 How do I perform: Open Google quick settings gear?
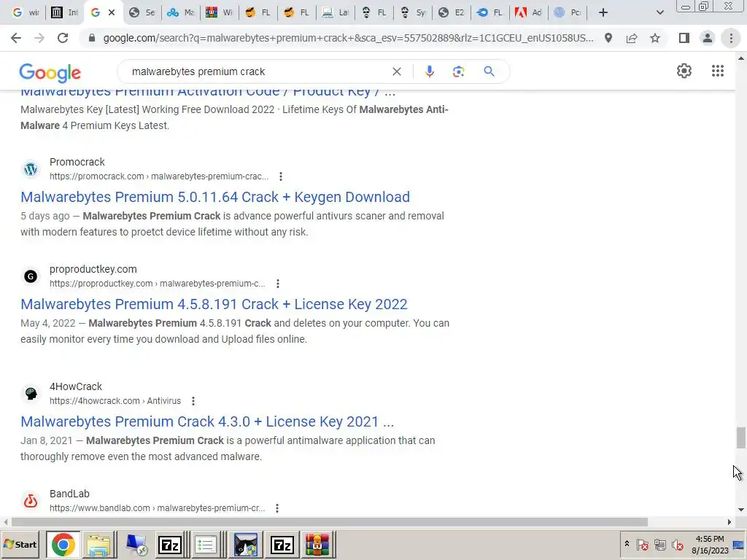coord(684,71)
